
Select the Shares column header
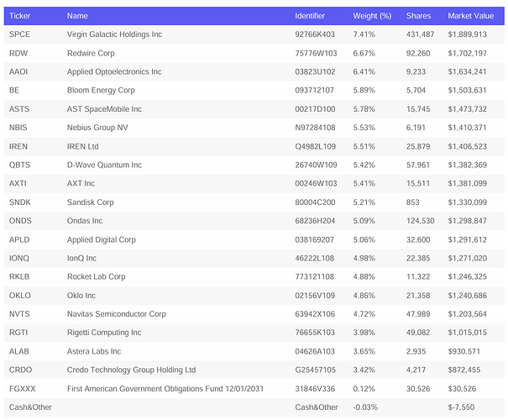[x=418, y=16]
